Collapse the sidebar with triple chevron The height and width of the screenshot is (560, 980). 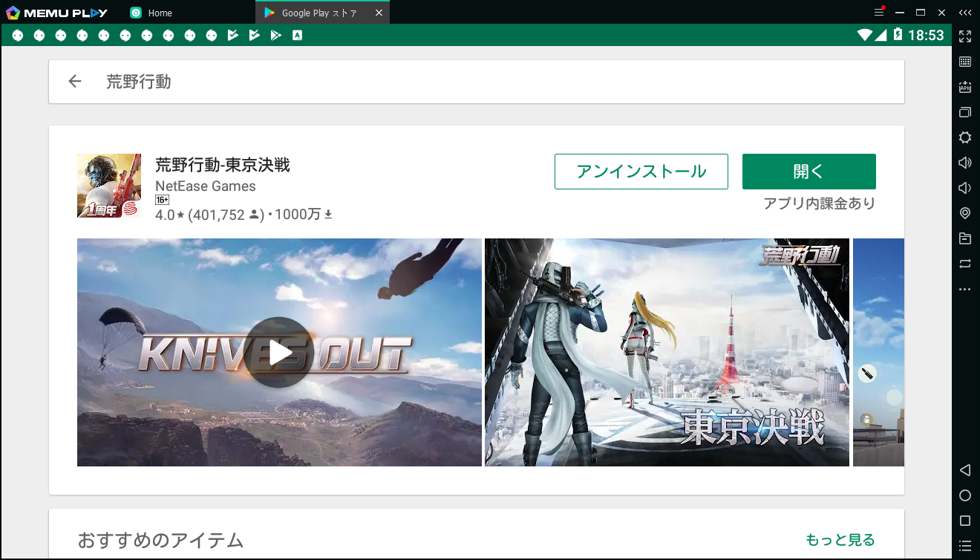click(x=965, y=13)
